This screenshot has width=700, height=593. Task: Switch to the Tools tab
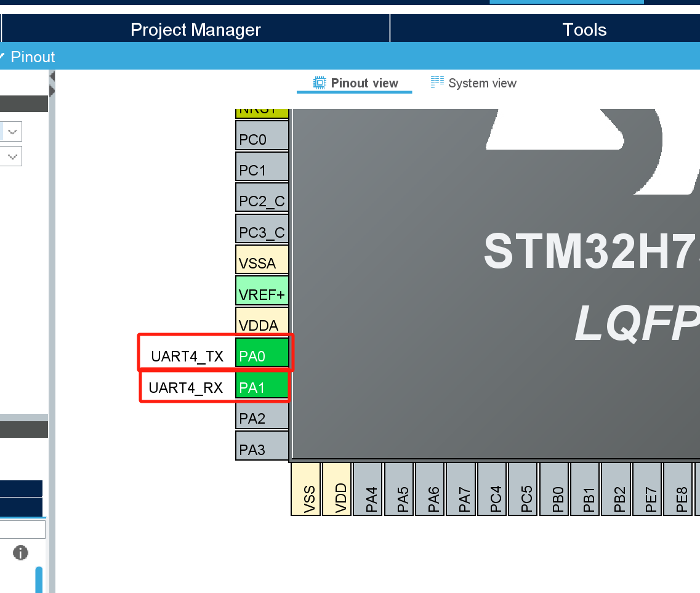coord(584,29)
